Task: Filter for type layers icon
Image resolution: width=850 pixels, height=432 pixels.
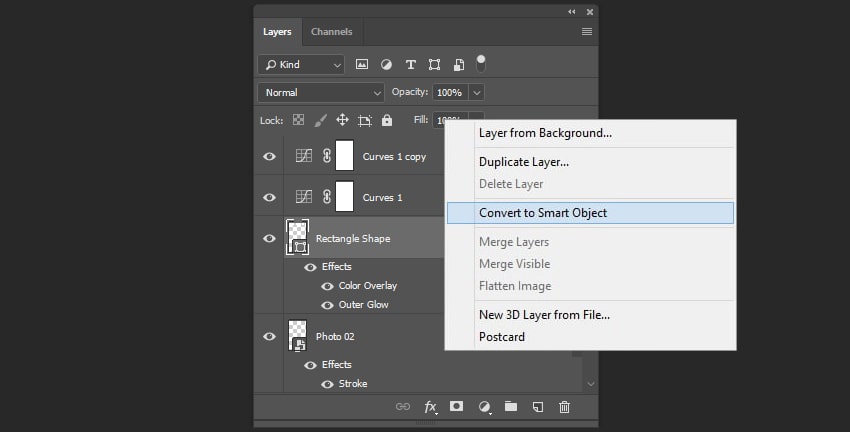Action: click(410, 65)
